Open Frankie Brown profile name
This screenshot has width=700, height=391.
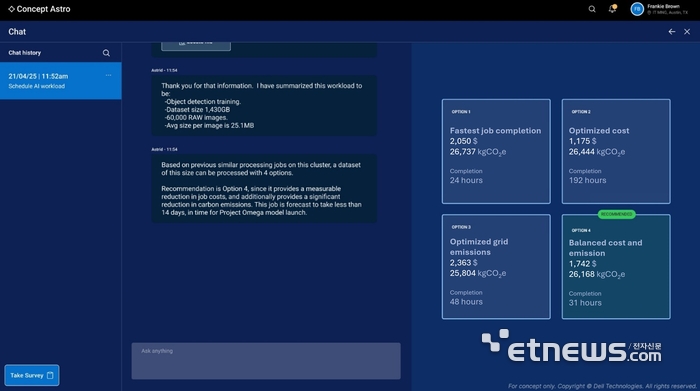663,6
